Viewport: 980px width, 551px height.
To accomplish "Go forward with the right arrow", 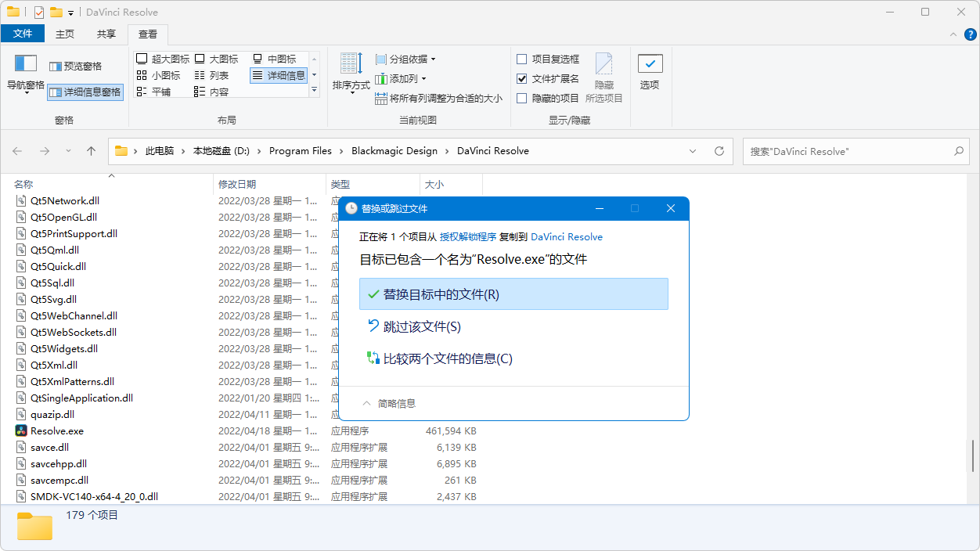I will tap(45, 151).
